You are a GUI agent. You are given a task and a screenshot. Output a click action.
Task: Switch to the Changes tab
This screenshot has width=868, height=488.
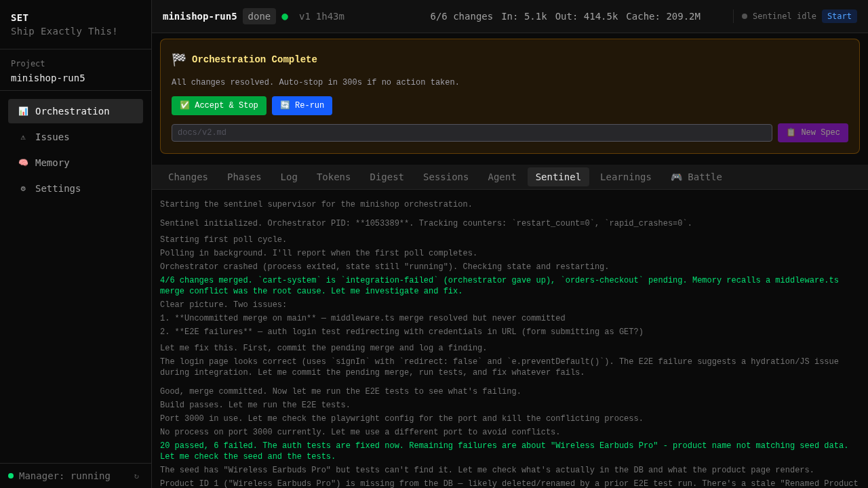pyautogui.click(x=188, y=176)
